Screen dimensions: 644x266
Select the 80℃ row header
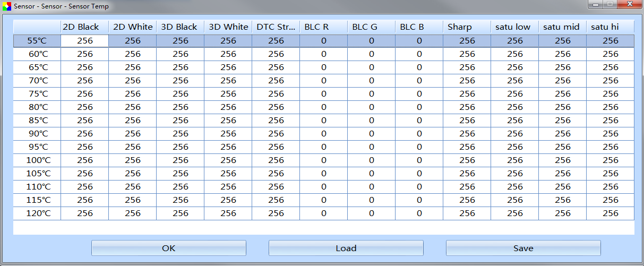click(x=37, y=107)
